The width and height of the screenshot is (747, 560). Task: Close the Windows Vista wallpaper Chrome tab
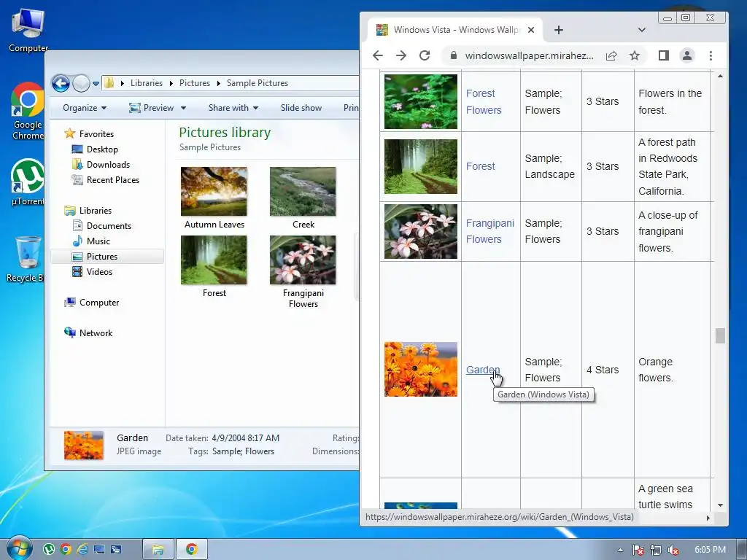click(531, 29)
